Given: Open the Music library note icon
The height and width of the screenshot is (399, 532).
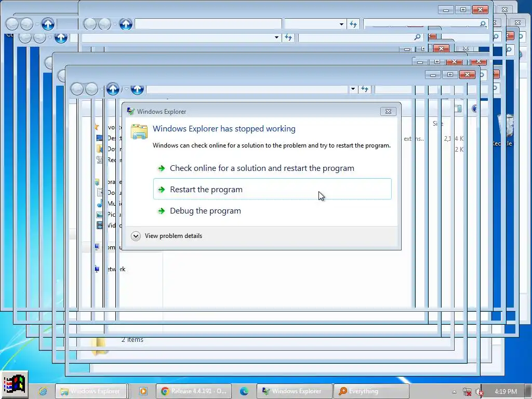Looking at the screenshot, I should 100,204.
